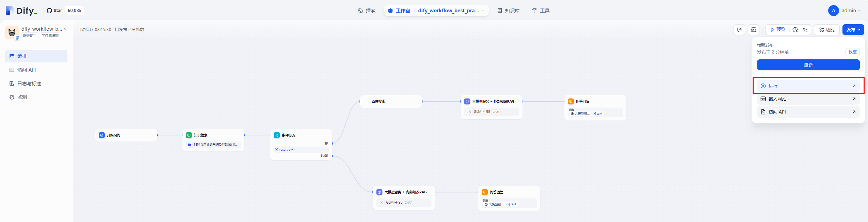This screenshot has height=222, width=868.
Task: Select 监测 monitoring in the sidebar
Action: pos(22,97)
